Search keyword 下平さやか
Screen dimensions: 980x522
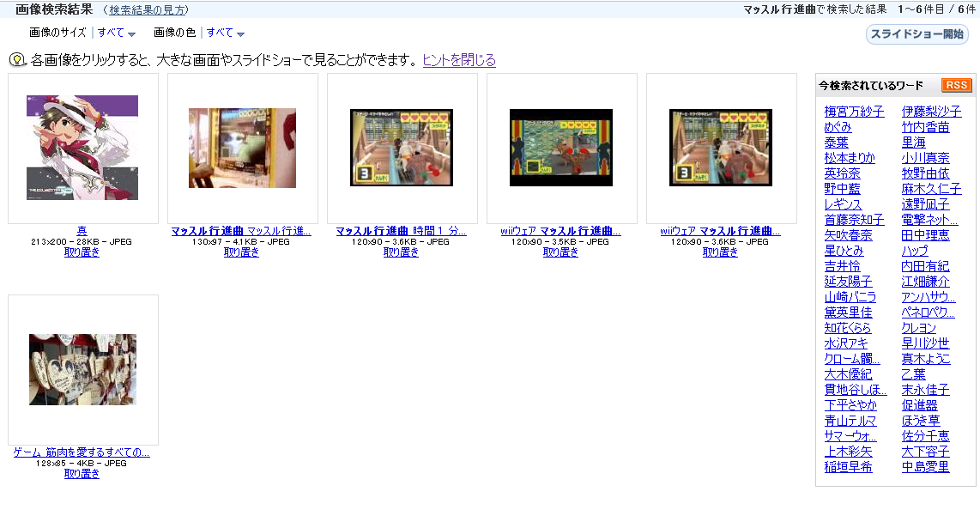(x=850, y=405)
